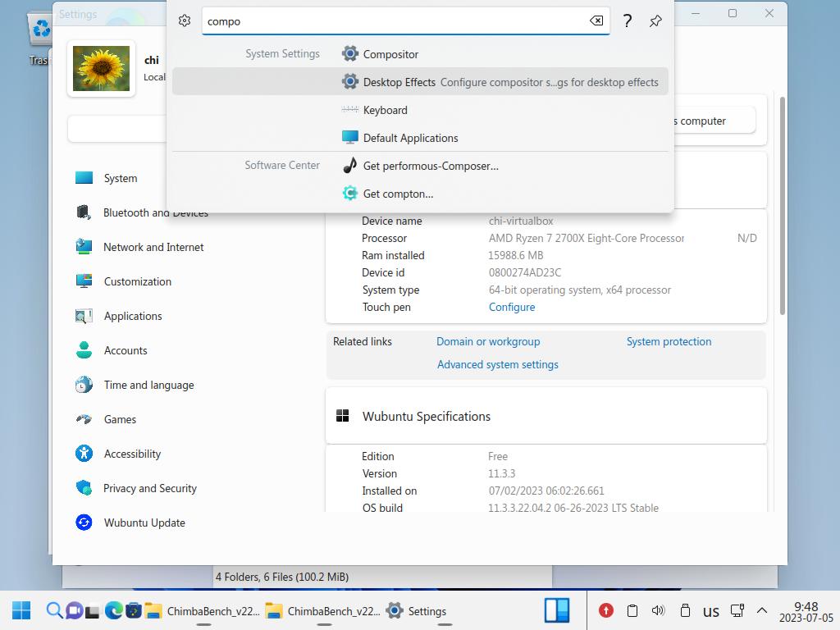Open the video chat taskbar icon
Image resolution: width=840 pixels, height=630 pixels.
(74, 610)
